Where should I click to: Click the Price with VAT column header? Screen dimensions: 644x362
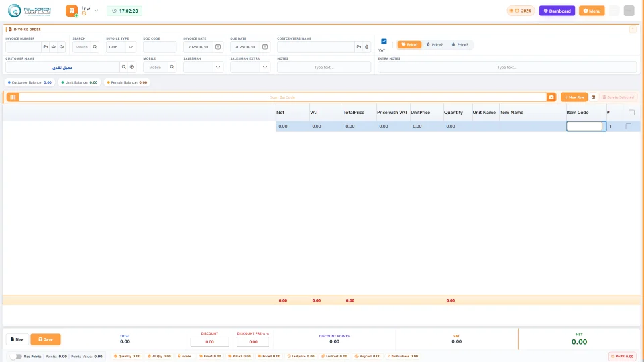pos(392,113)
